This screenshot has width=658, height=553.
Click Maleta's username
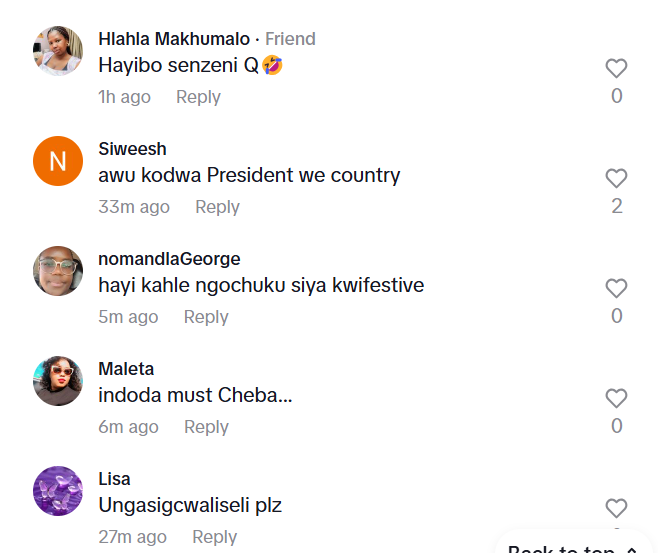(126, 369)
